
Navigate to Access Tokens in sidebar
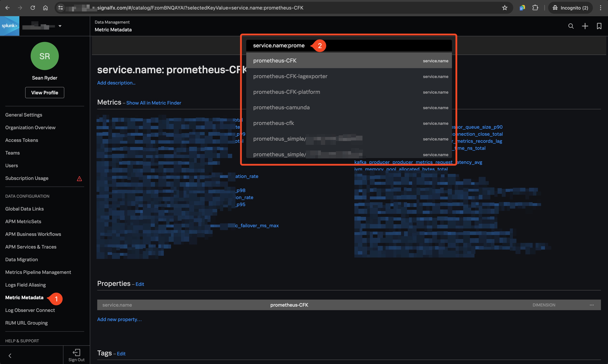(22, 140)
